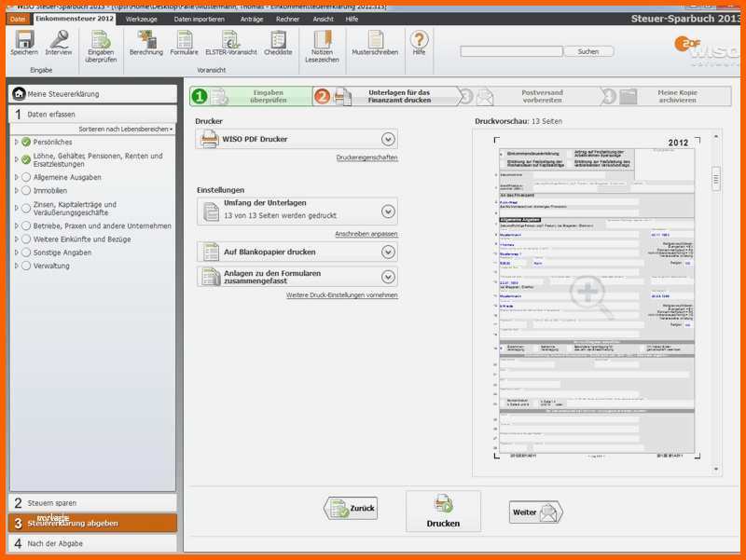Open the Rechner menu
This screenshot has height=560, width=746.
click(x=287, y=19)
